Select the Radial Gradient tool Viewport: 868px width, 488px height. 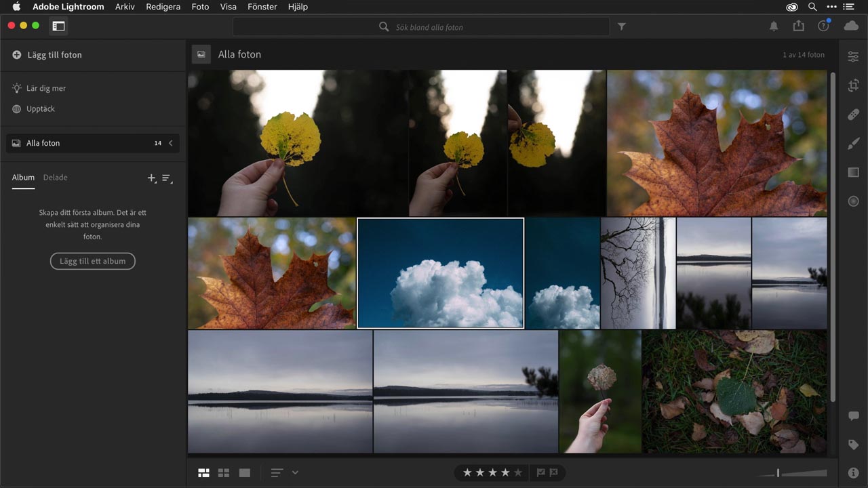[853, 201]
